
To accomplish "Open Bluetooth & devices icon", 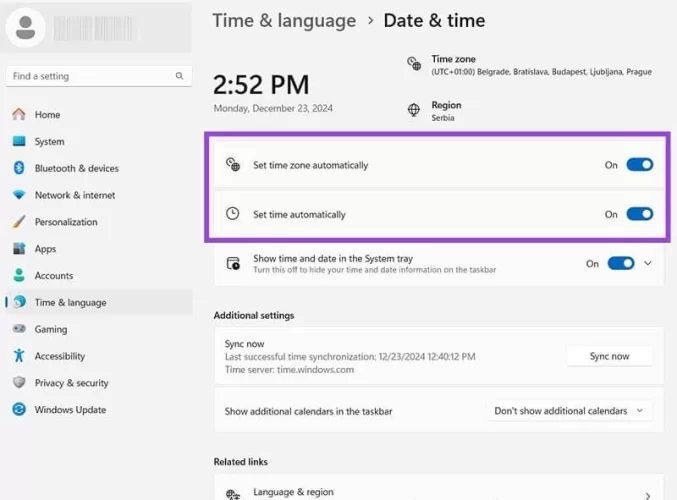I will 19,169.
